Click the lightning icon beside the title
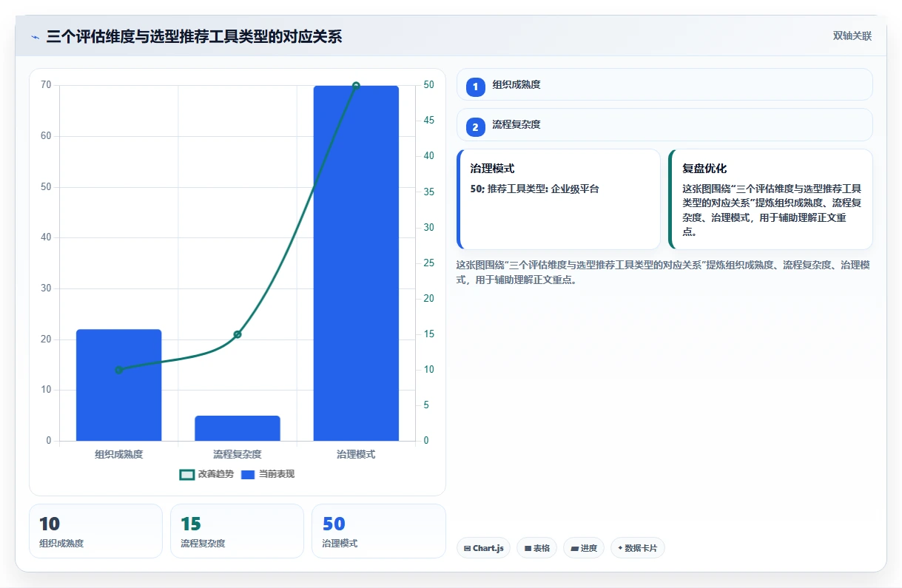Image resolution: width=902 pixels, height=588 pixels. (x=35, y=36)
